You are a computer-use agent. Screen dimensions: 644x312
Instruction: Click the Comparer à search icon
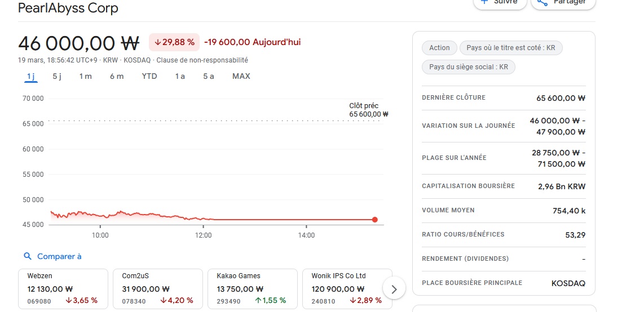point(28,256)
